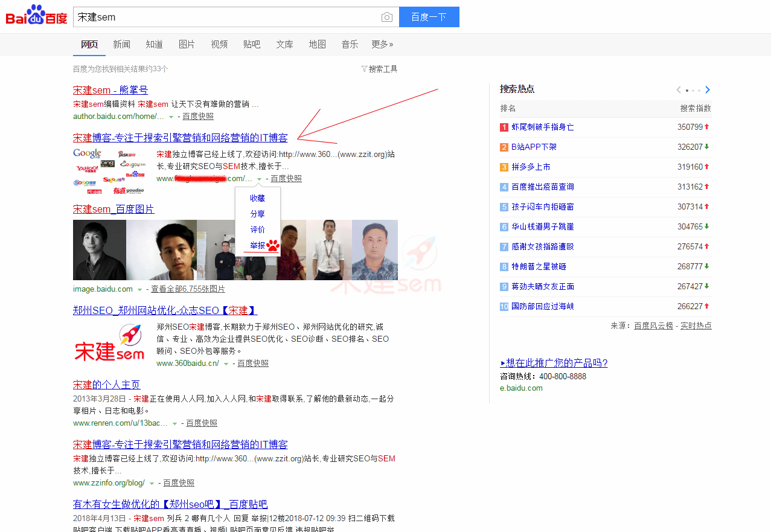
Task: Open 宋建博客 result with search-engine logos thumbnail
Action: click(x=181, y=138)
